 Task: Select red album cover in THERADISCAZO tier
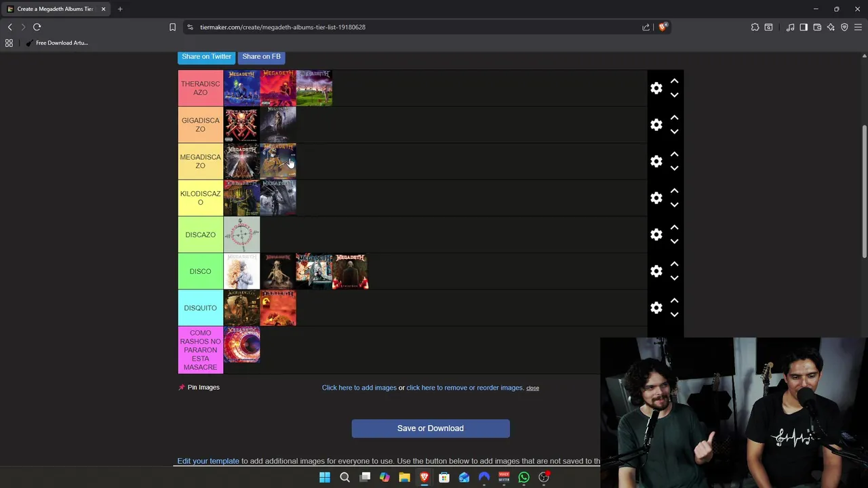[278, 88]
